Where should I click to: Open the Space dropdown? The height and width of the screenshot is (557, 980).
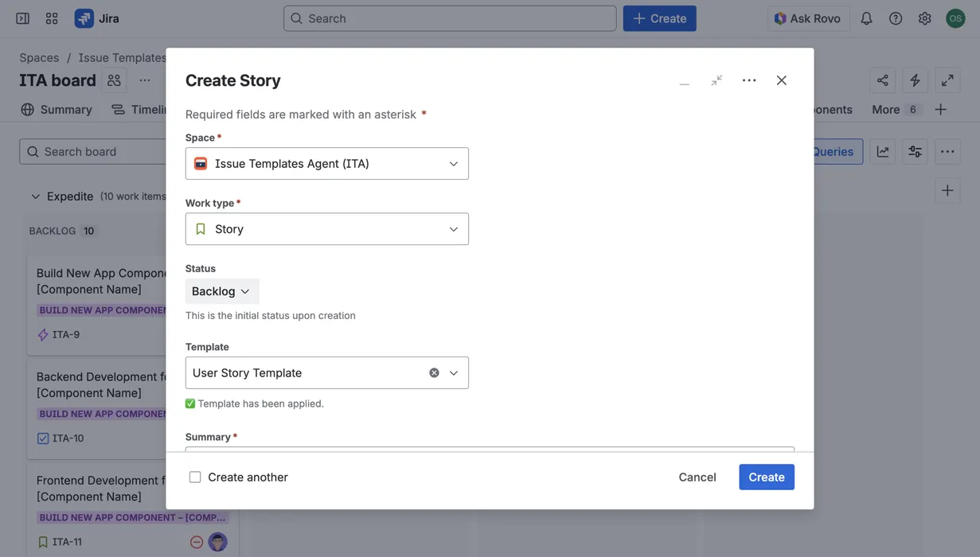326,164
